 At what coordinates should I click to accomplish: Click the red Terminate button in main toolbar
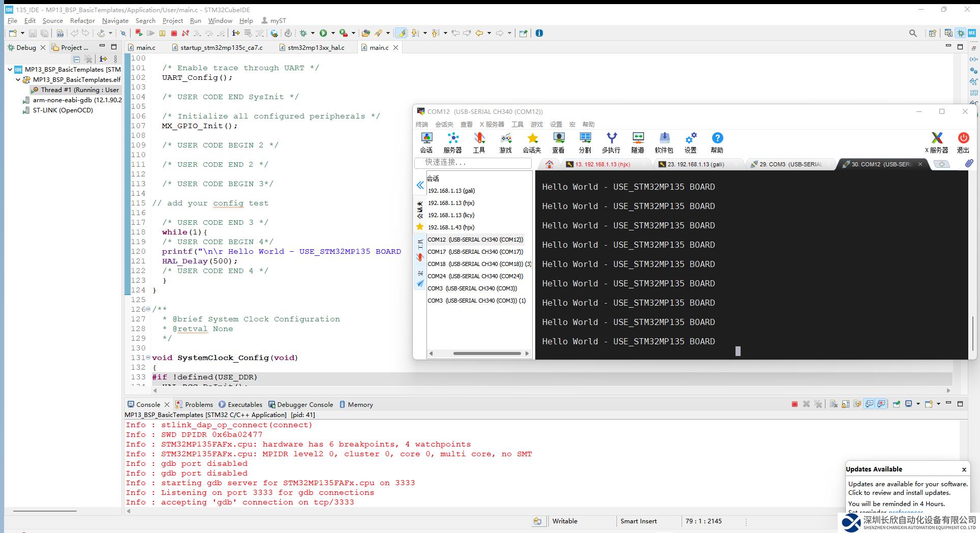tap(174, 33)
